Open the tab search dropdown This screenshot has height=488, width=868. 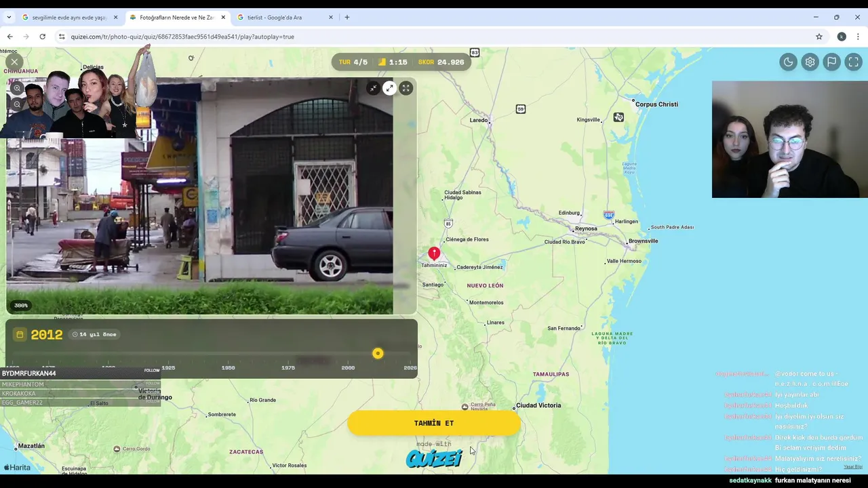[x=8, y=17]
